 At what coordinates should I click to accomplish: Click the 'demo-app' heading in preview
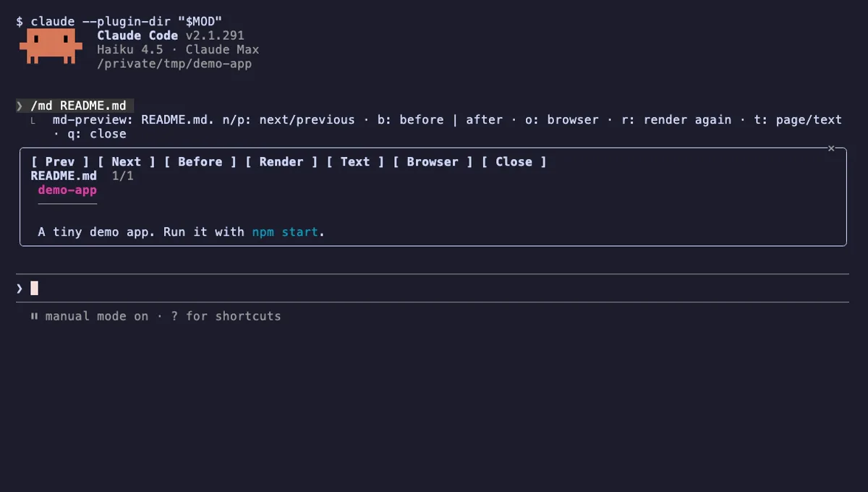(67, 190)
